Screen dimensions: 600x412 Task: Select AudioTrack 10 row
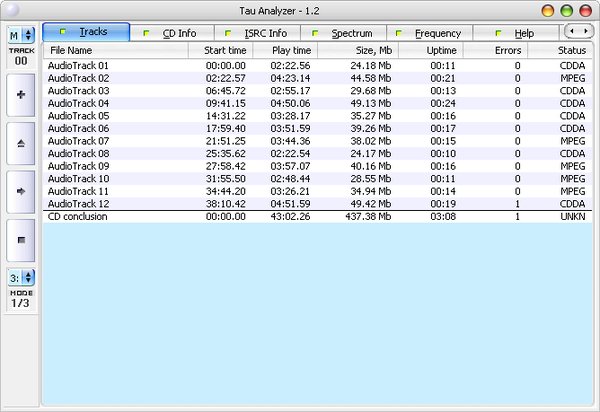(318, 179)
